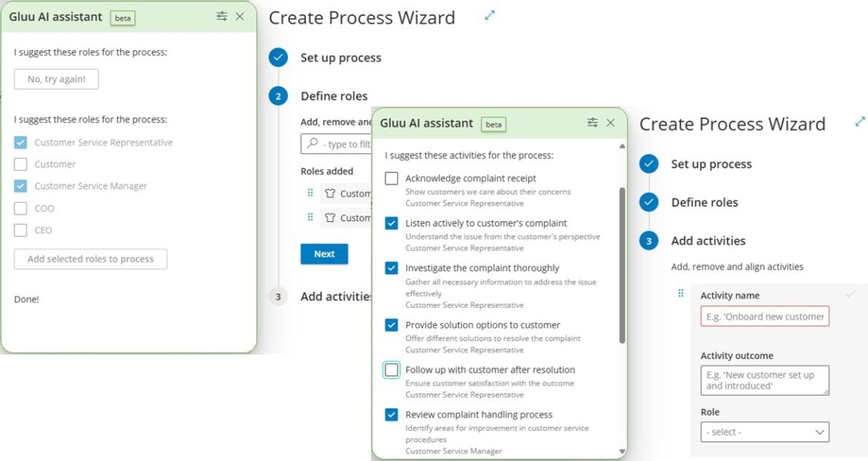Click the Define roles label, right wizard
Viewport: 868px width, 461px height.
tap(704, 202)
